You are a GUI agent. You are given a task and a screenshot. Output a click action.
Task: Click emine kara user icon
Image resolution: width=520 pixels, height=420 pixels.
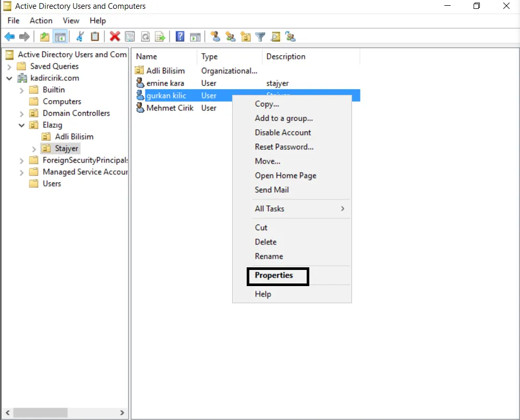[140, 83]
